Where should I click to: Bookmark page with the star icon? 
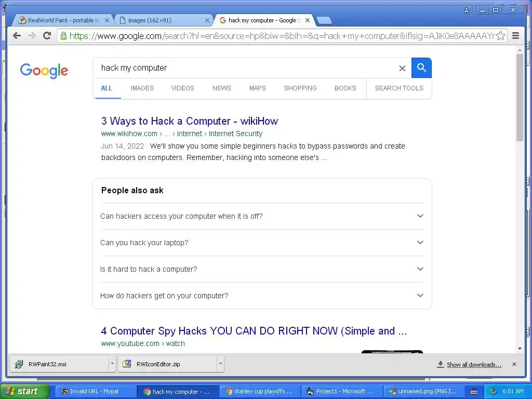coord(501,36)
